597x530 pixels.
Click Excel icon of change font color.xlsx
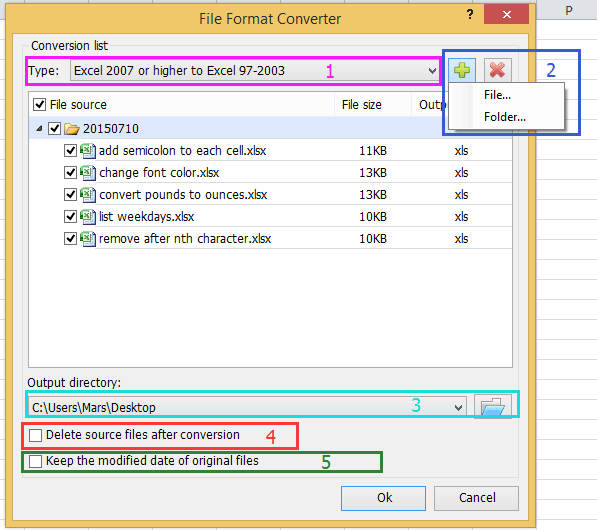(x=88, y=173)
